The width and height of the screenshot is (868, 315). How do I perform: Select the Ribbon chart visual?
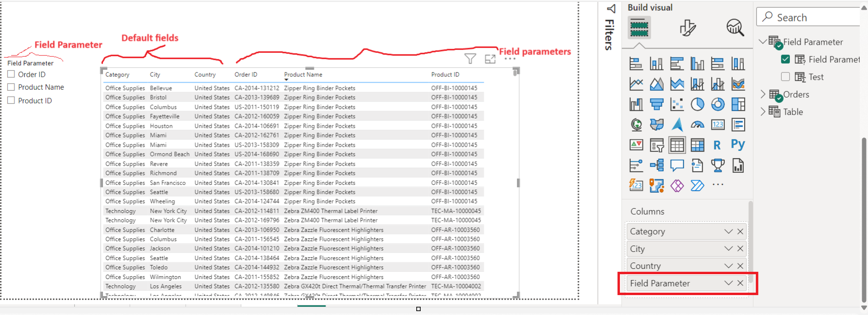[738, 84]
